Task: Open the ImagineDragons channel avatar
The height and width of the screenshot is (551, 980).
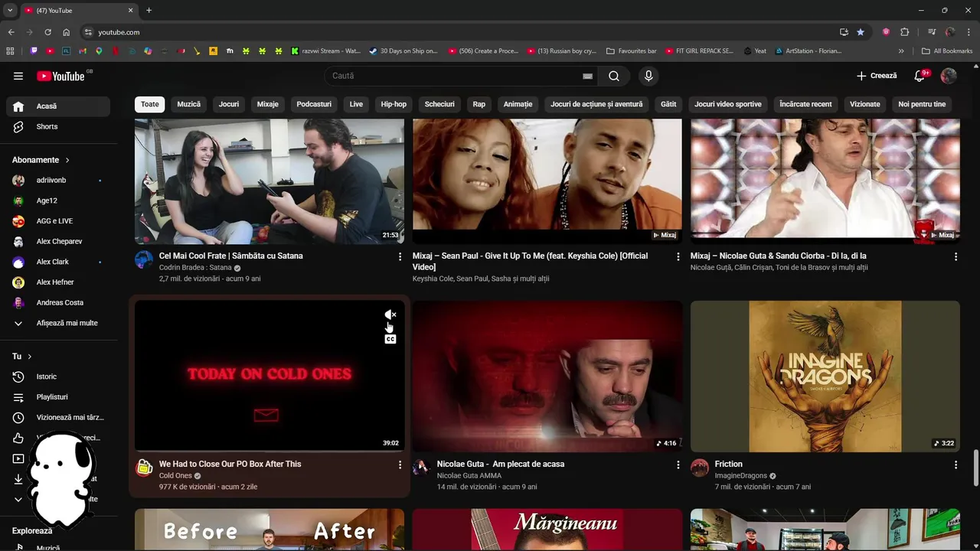Action: coord(700,468)
